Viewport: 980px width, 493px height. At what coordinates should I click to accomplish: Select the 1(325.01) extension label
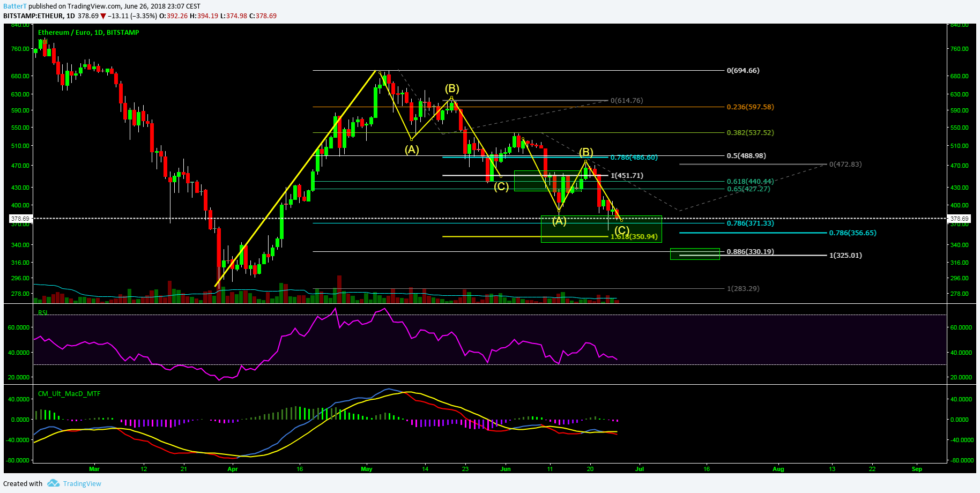[845, 256]
